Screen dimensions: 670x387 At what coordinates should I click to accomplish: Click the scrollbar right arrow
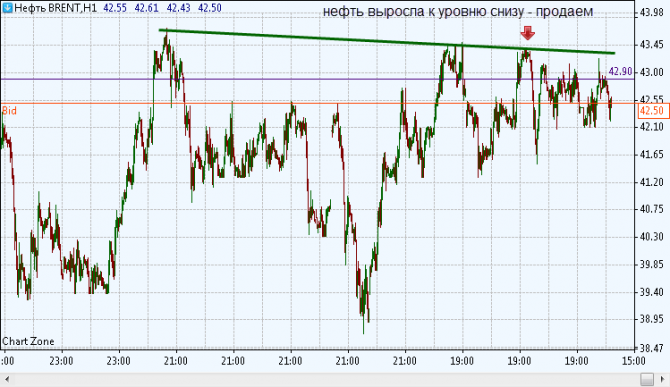tap(664, 379)
